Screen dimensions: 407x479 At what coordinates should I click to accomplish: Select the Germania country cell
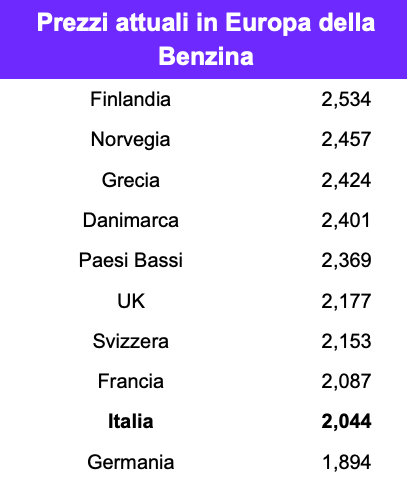pyautogui.click(x=131, y=462)
